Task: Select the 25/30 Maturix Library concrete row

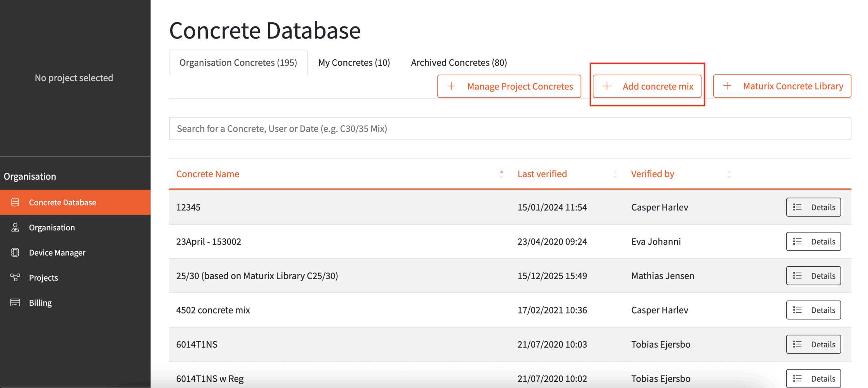Action: [257, 276]
